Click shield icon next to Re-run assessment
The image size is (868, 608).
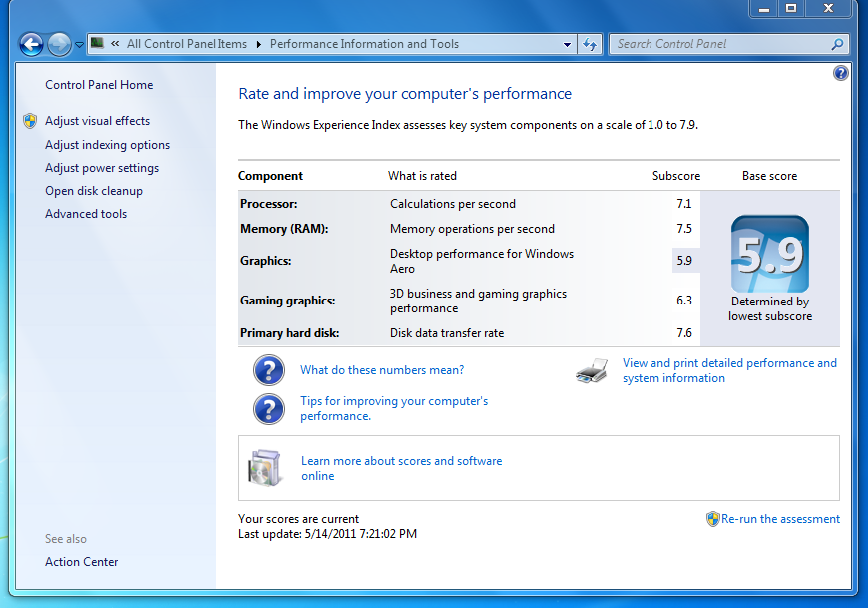pyautogui.click(x=713, y=519)
